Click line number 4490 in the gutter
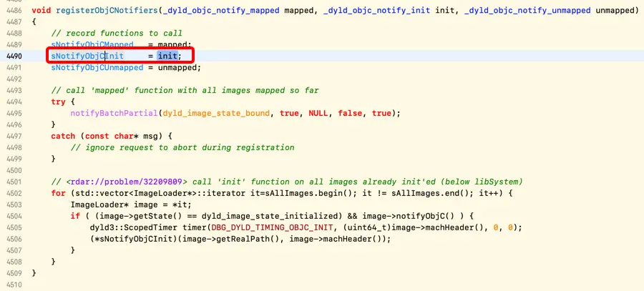The height and width of the screenshot is (291, 644). pyautogui.click(x=14, y=56)
